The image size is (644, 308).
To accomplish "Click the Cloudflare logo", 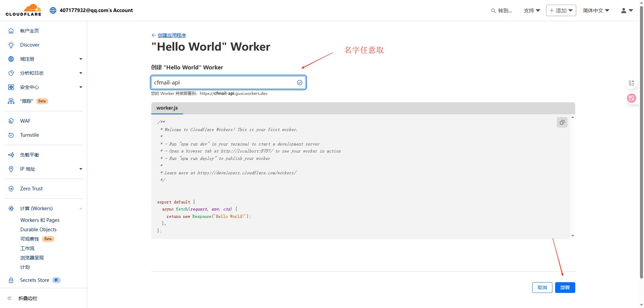I will [x=23, y=10].
